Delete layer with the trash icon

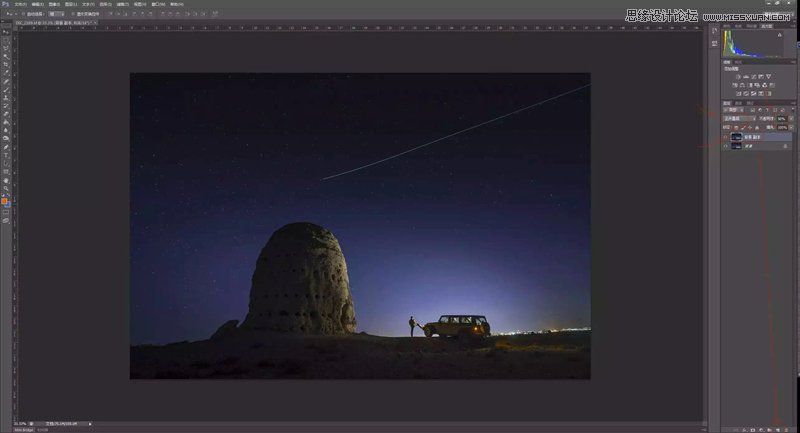coord(786,430)
